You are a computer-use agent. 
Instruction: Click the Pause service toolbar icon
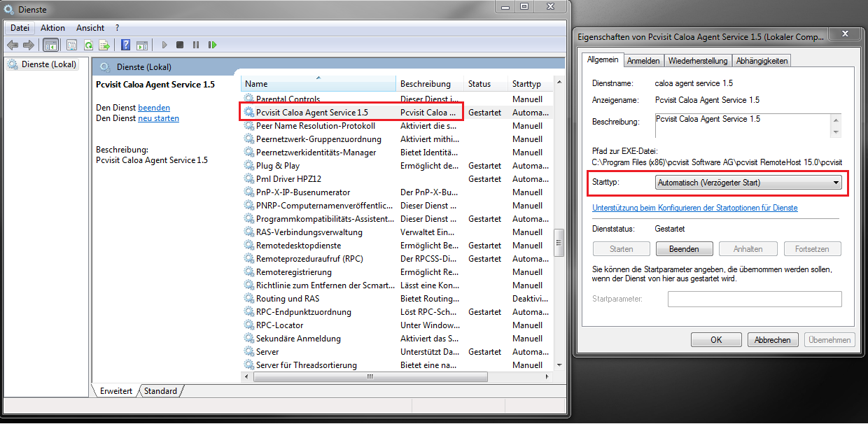coord(196,45)
